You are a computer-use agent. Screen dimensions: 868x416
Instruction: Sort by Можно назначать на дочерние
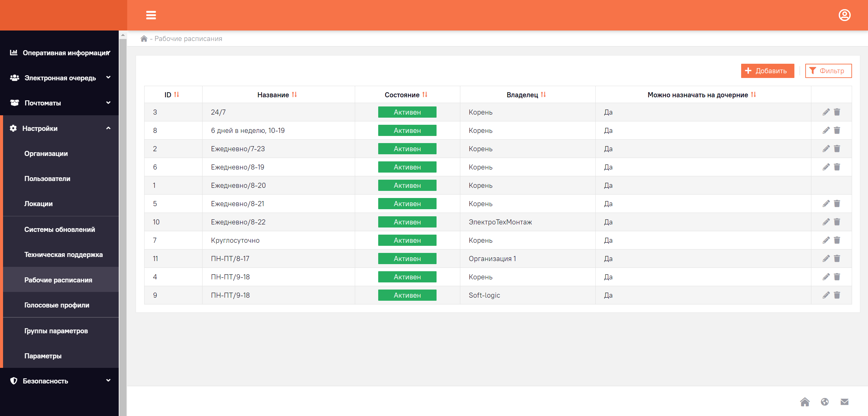coord(753,95)
